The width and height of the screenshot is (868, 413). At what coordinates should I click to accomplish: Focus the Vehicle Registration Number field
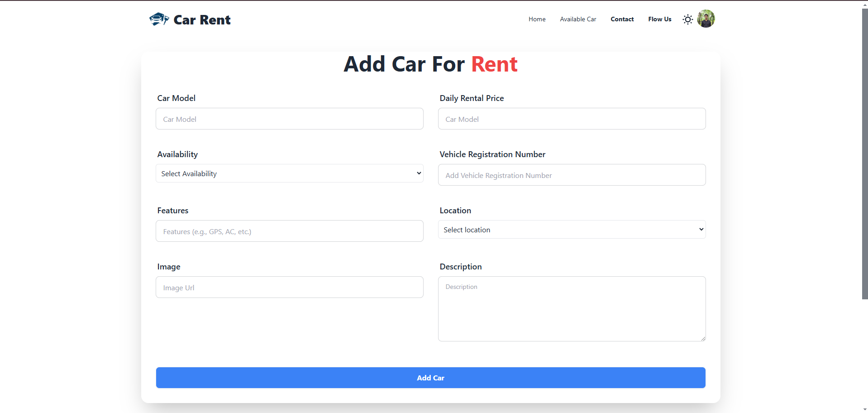572,175
